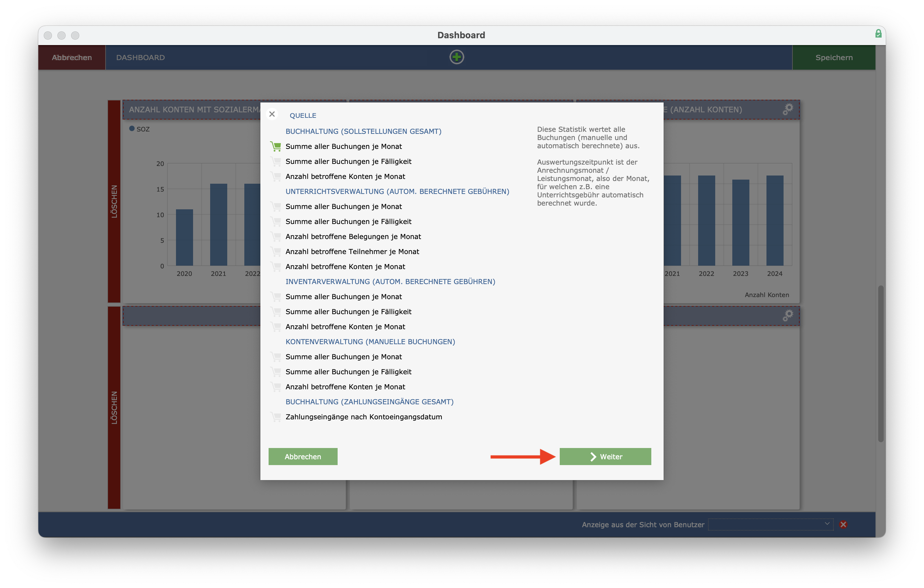Screen dimensions: 924x588
Task: Click the 'Unterrichtsverwaltung (autom. berechnete Gebühren)' section header
Action: [397, 192]
